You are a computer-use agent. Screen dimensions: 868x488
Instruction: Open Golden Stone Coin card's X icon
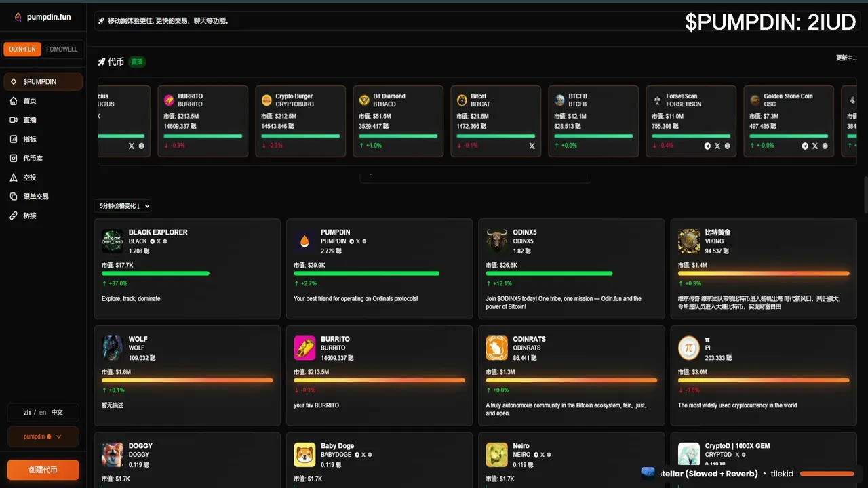pyautogui.click(x=815, y=146)
